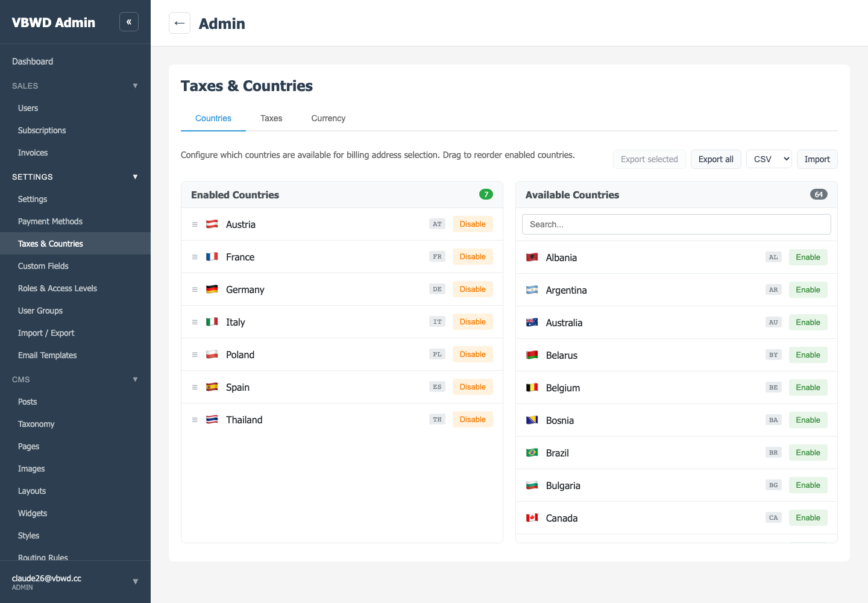868x603 pixels.
Task: Click the Bulgaria flag icon
Action: pos(532,485)
